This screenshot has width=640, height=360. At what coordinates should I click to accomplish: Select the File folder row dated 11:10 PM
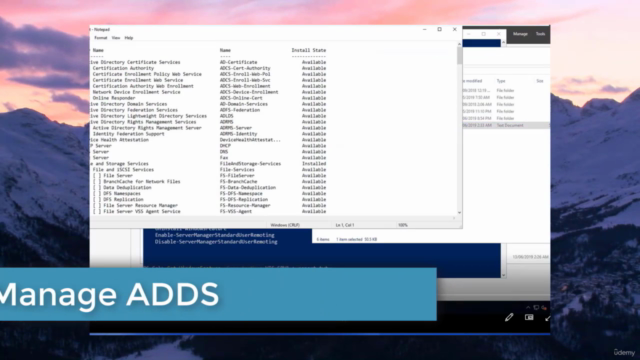click(506, 111)
